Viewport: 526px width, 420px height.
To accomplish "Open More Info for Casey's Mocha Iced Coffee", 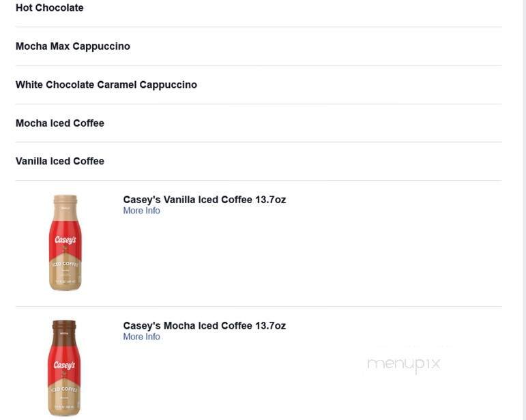I will pyautogui.click(x=141, y=337).
